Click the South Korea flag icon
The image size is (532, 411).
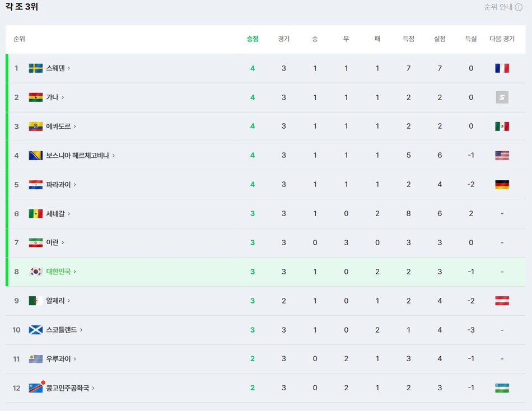coord(36,272)
